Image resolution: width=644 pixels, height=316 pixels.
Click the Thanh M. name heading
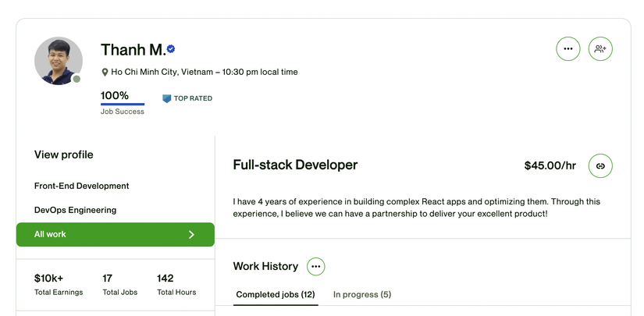click(133, 50)
